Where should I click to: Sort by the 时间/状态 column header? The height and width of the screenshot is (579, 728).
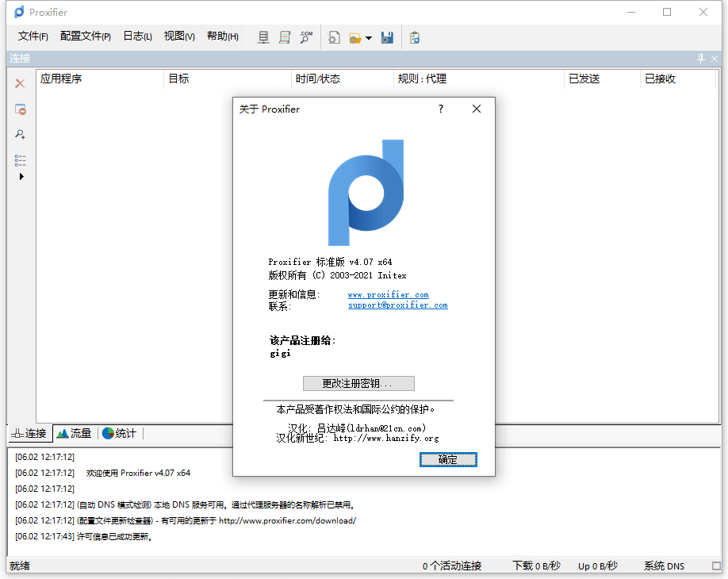coord(343,79)
